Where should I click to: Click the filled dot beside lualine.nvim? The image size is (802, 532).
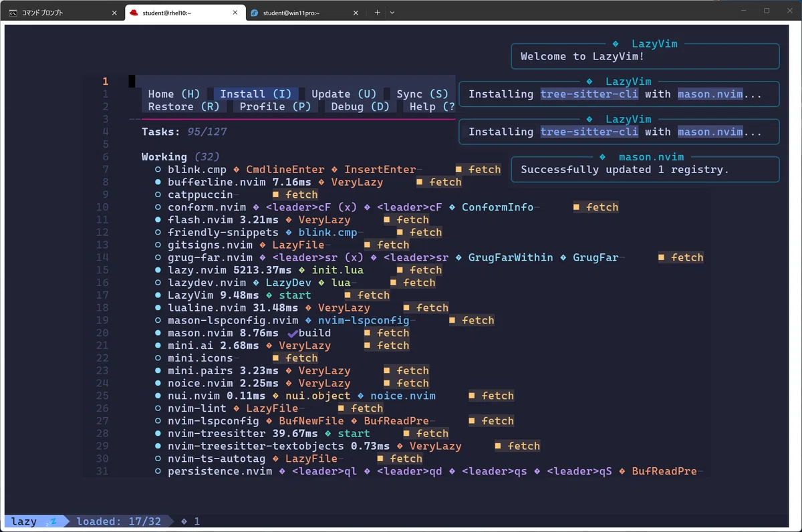click(x=158, y=308)
